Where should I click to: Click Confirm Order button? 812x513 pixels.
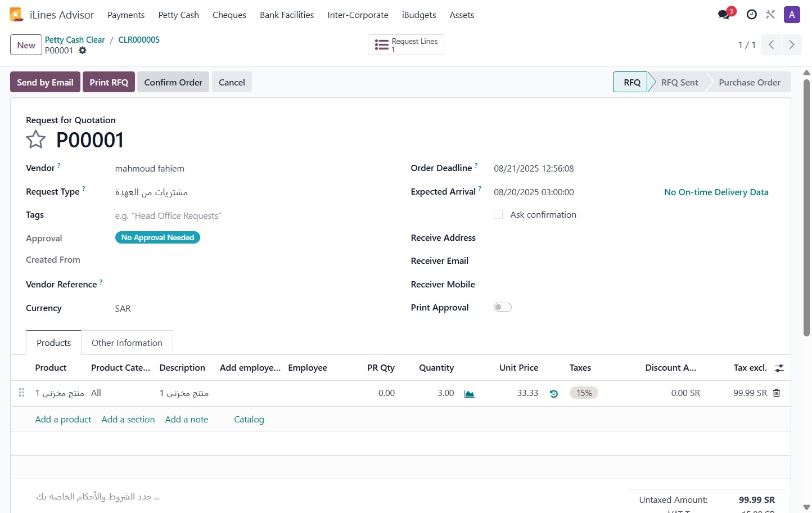(x=173, y=82)
